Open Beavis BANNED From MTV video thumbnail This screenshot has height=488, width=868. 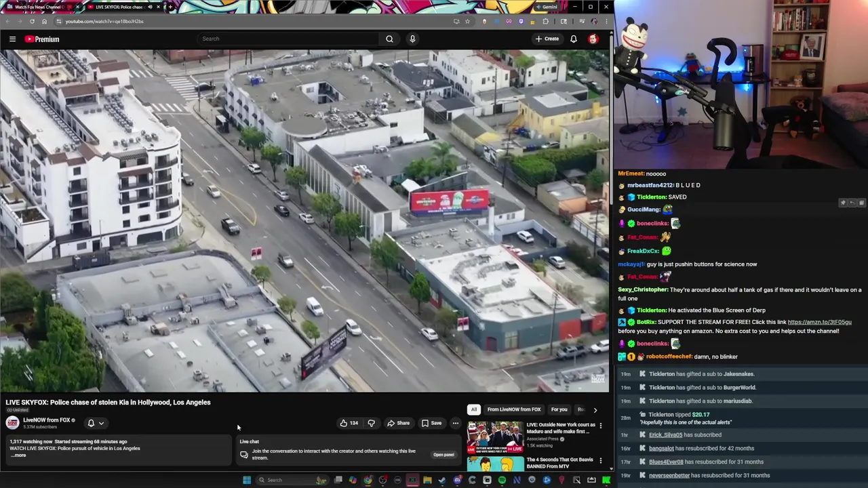[495, 464]
